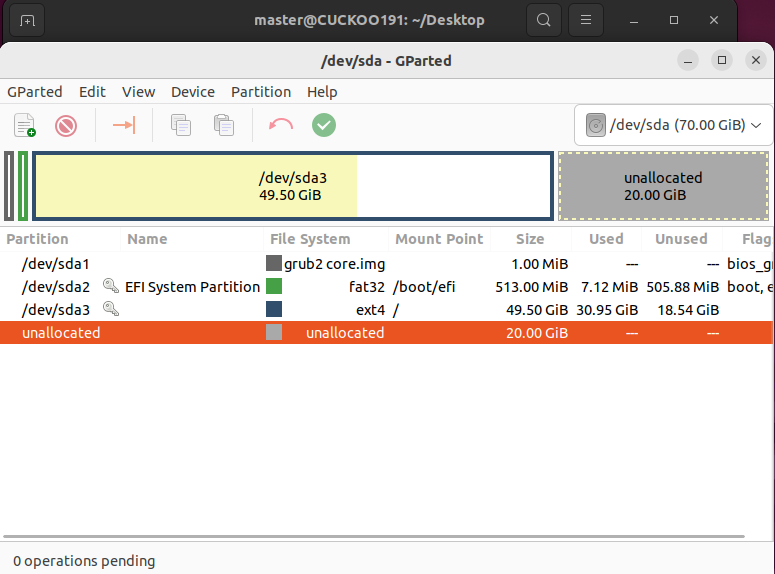Close the terminal window behind GParted
The image size is (775, 574).
[x=714, y=20]
